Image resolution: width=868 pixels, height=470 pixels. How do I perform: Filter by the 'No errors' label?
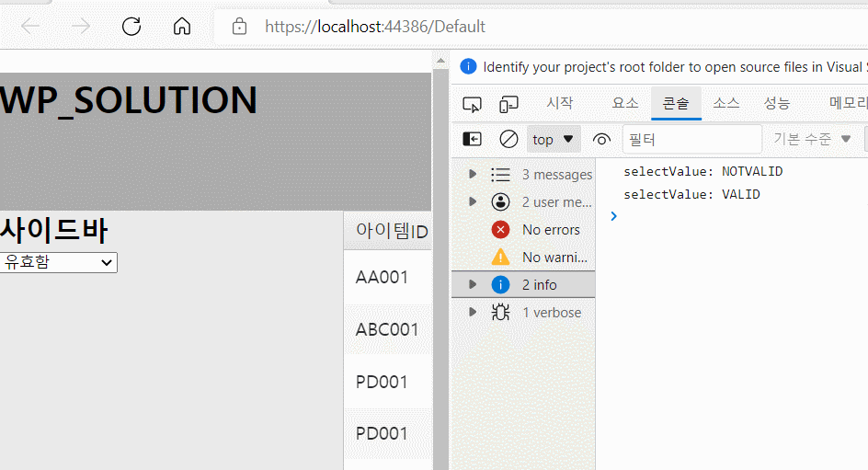click(551, 230)
